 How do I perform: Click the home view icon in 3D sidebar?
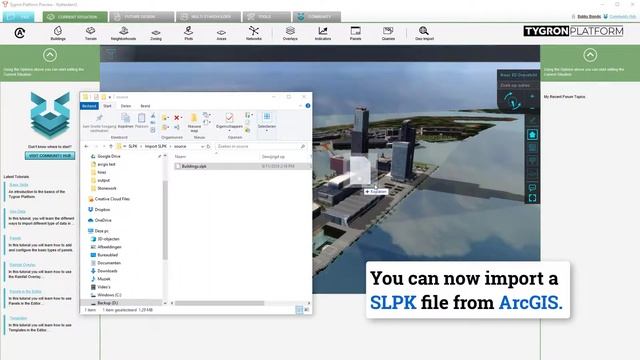(x=532, y=135)
